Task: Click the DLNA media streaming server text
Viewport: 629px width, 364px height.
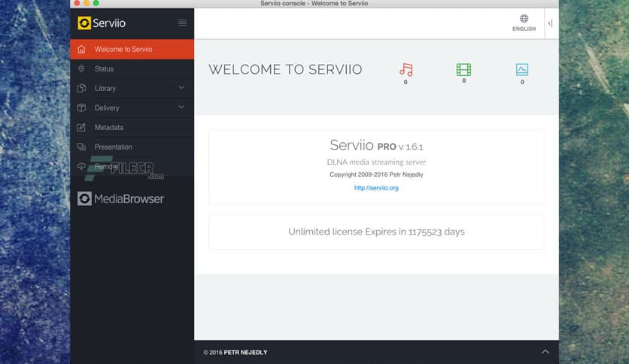Action: (376, 162)
